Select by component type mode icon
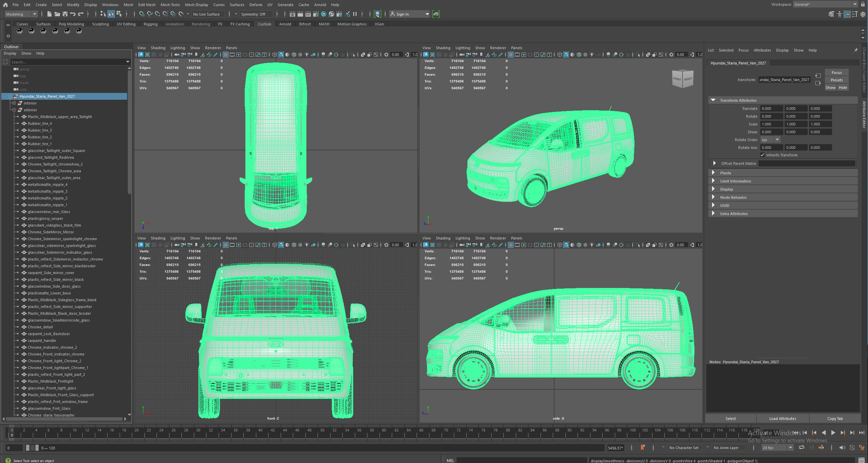The height and width of the screenshot is (463, 868). click(x=119, y=14)
